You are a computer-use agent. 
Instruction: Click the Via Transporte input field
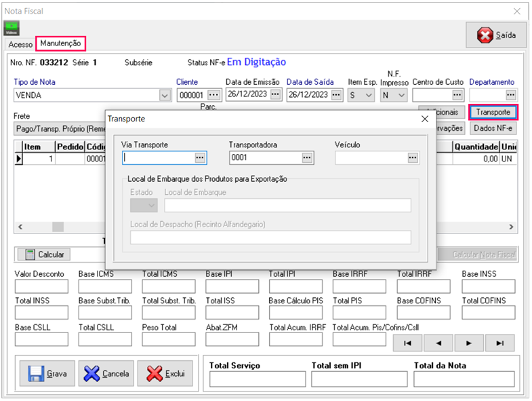click(158, 157)
